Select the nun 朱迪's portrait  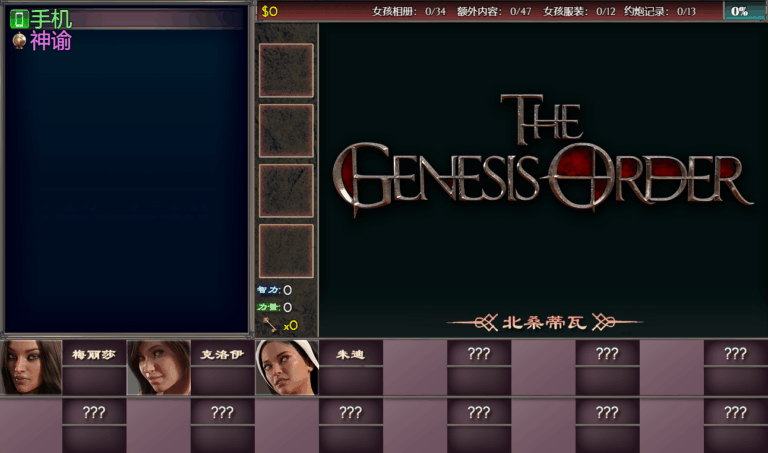(287, 367)
